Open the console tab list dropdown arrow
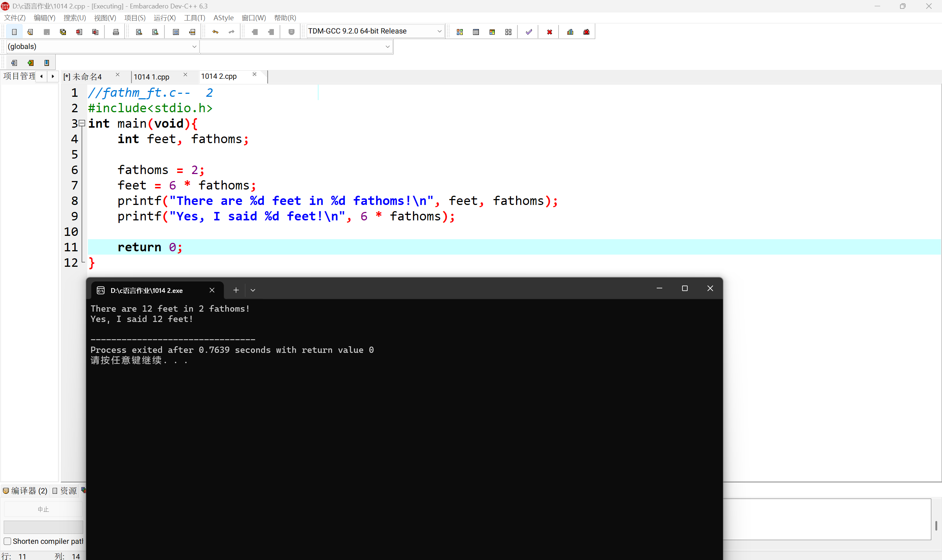This screenshot has height=560, width=942. [253, 290]
